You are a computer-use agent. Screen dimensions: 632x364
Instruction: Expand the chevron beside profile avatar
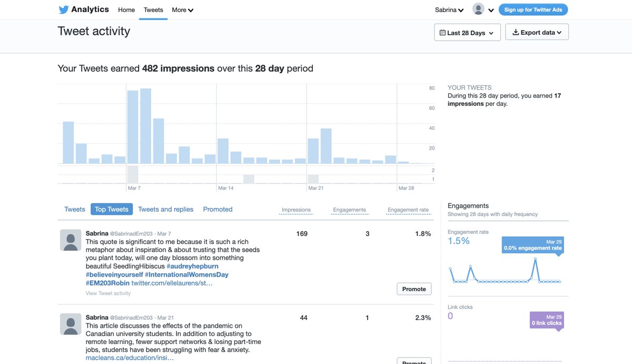[491, 10]
